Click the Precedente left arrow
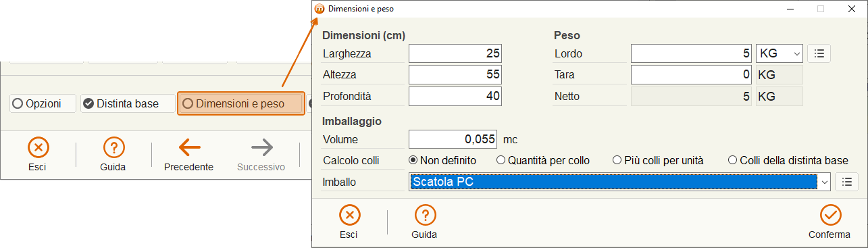 coord(189,147)
